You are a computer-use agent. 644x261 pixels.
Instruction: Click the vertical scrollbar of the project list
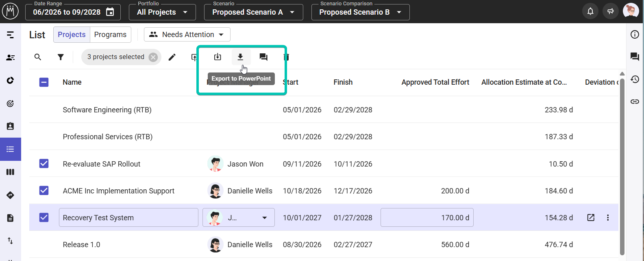(x=622, y=167)
